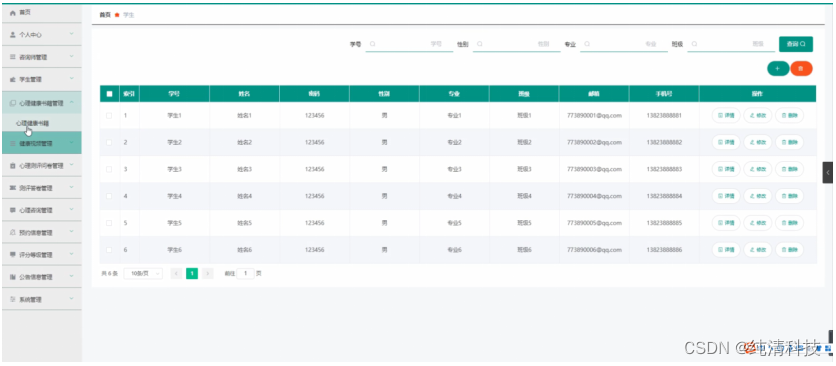Image resolution: width=836 pixels, height=366 pixels.
Task: Click 修改 for row 学生5
Action: coord(758,223)
